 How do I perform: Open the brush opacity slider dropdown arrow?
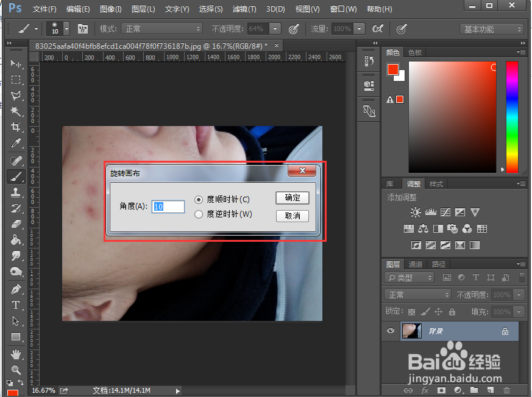[275, 29]
